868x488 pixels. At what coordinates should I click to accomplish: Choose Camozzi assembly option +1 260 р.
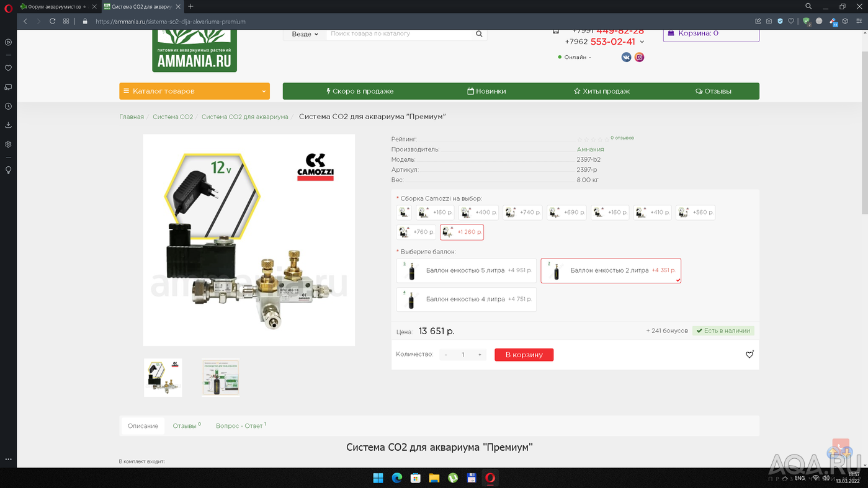[x=462, y=232]
